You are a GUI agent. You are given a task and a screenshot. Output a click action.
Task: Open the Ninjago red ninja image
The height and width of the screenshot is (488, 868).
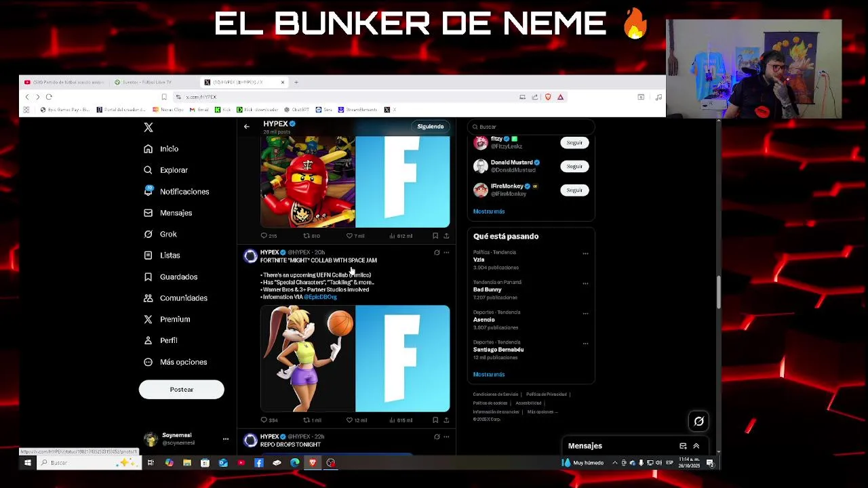[308, 182]
